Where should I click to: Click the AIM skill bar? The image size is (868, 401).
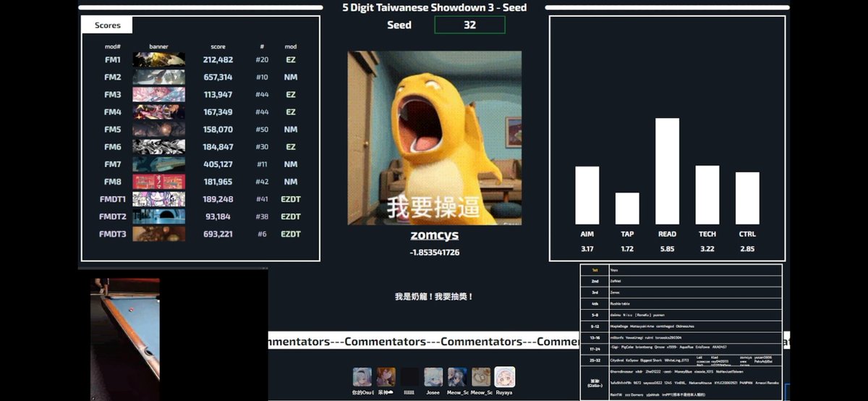tap(587, 195)
